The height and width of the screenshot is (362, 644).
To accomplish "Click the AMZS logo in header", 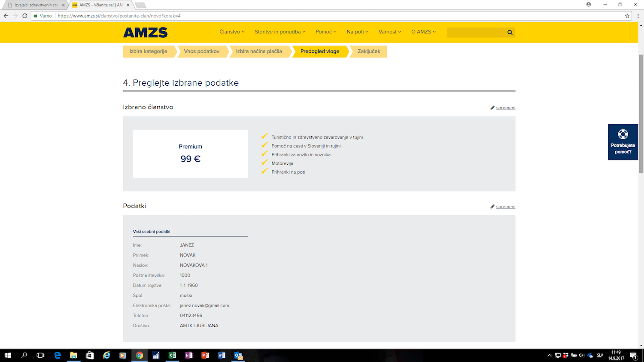I will (x=145, y=33).
